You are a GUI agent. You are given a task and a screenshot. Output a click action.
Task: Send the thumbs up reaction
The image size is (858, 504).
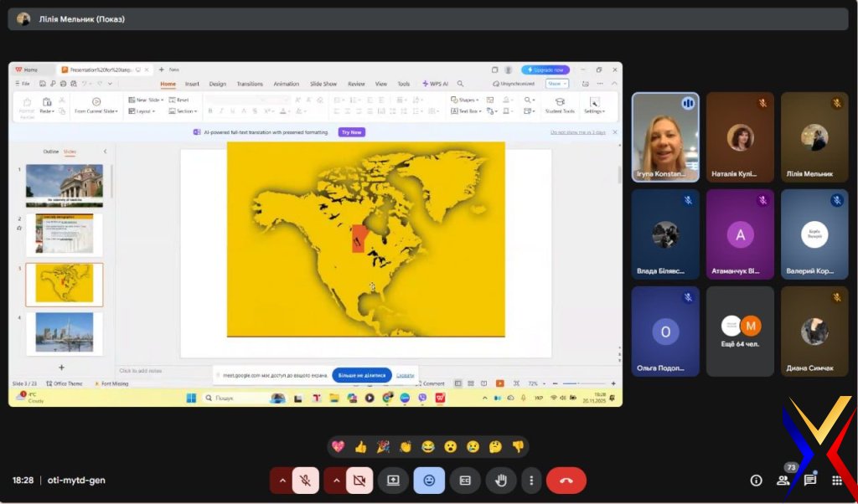point(361,447)
